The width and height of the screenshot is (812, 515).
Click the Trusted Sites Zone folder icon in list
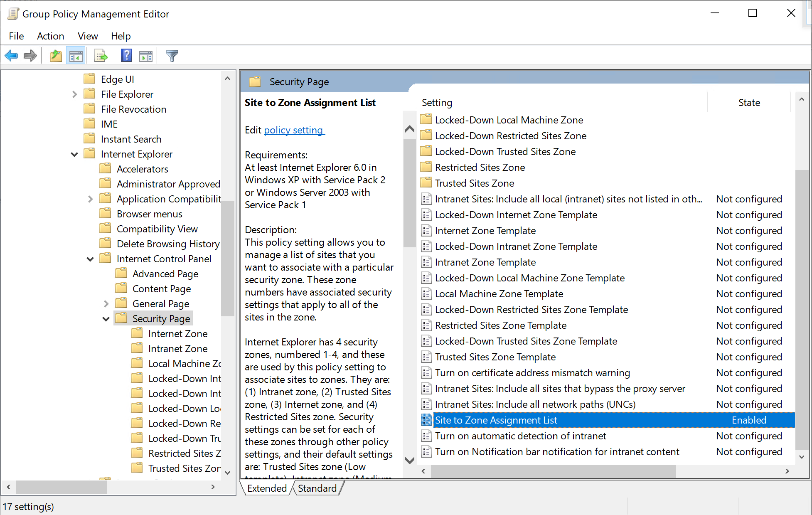tap(426, 183)
